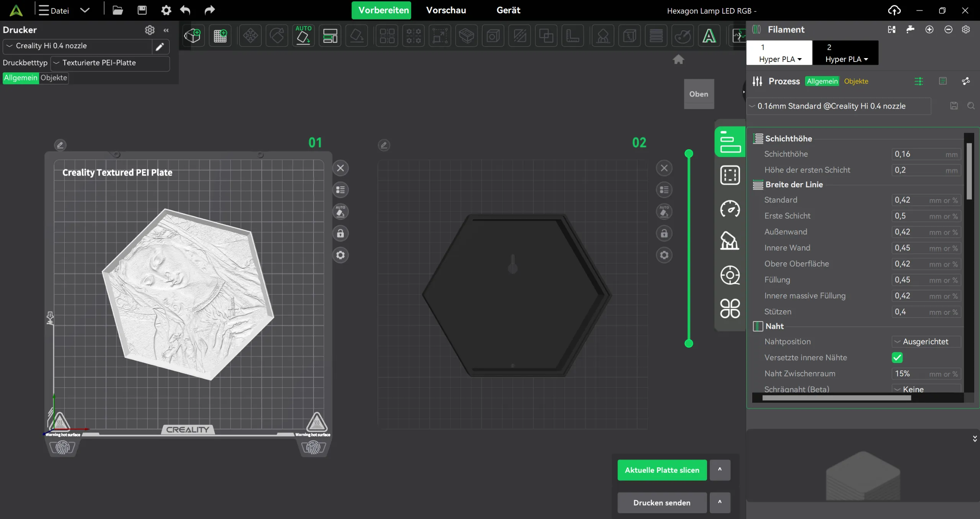Click the AUTO orient toolbar icon
This screenshot has height=519, width=980.
click(303, 36)
